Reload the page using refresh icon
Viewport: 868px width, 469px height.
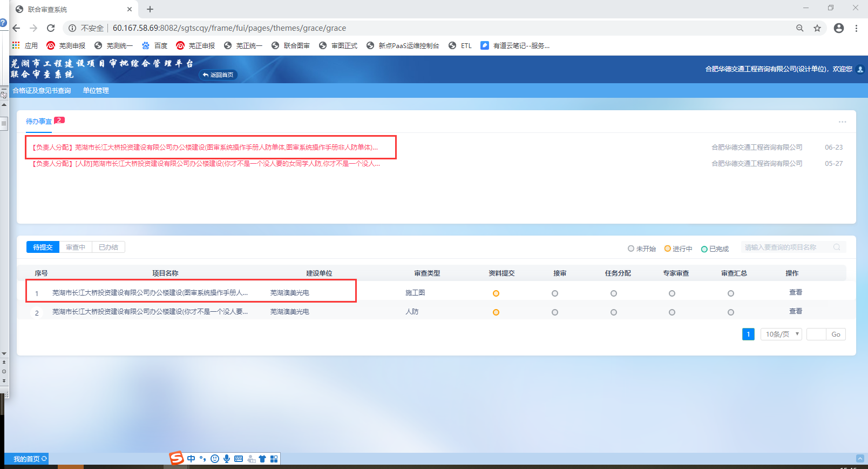51,28
